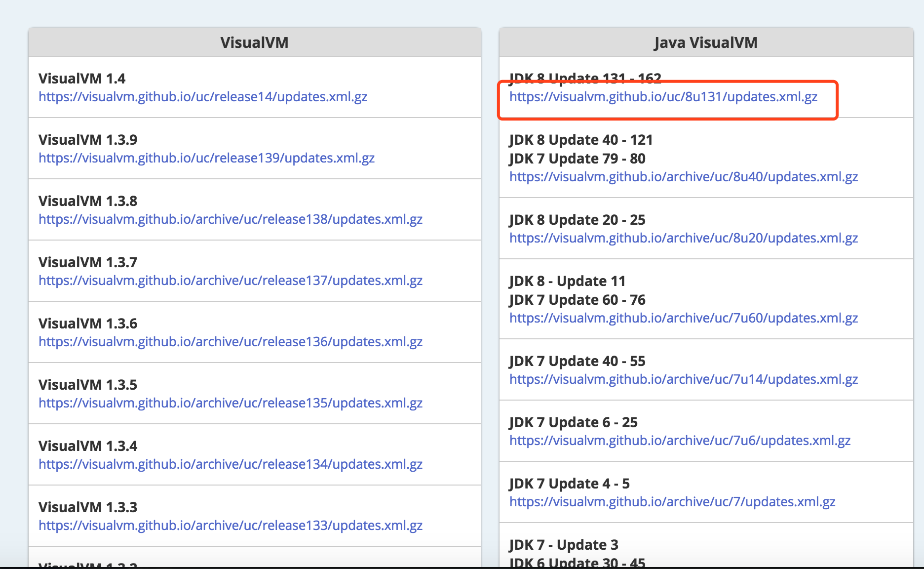
Task: Select the 'VisualVM 1.4' heading text
Action: [x=82, y=79]
